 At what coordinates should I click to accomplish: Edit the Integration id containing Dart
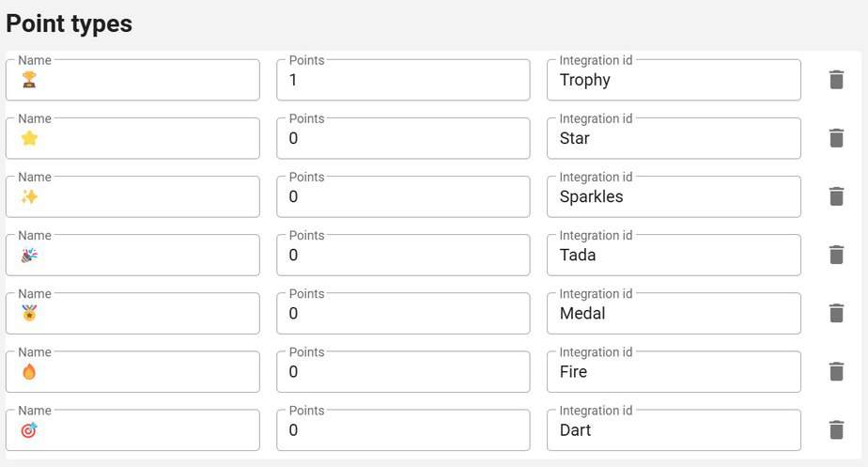point(674,429)
